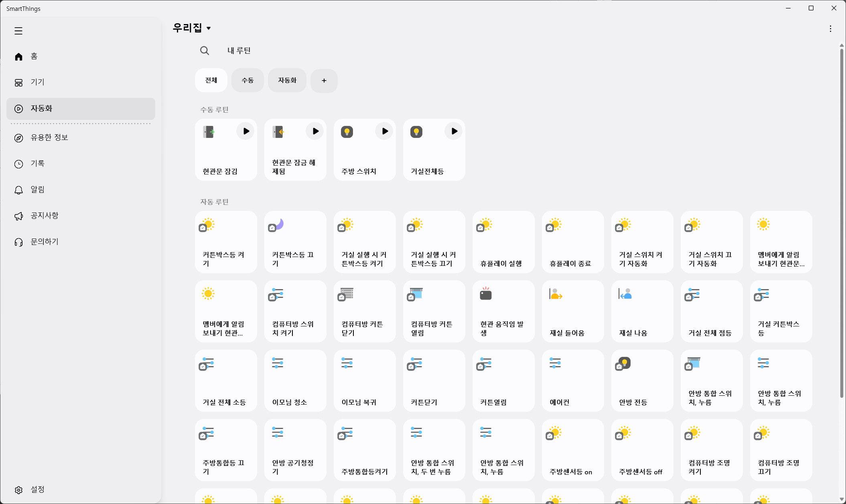Open 공지사항 megaphone item

(44, 216)
